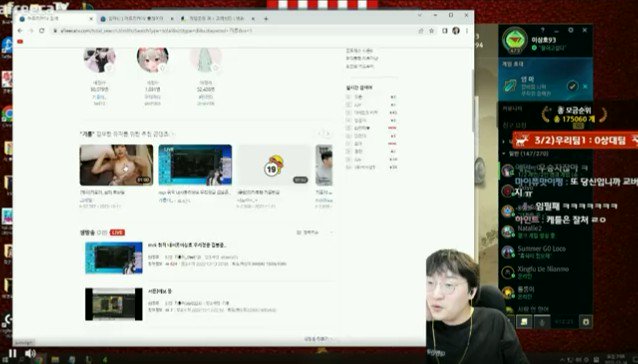The image size is (638, 364).
Task: Open the YouTube bookmark in bookmarks bar
Action: point(20,41)
